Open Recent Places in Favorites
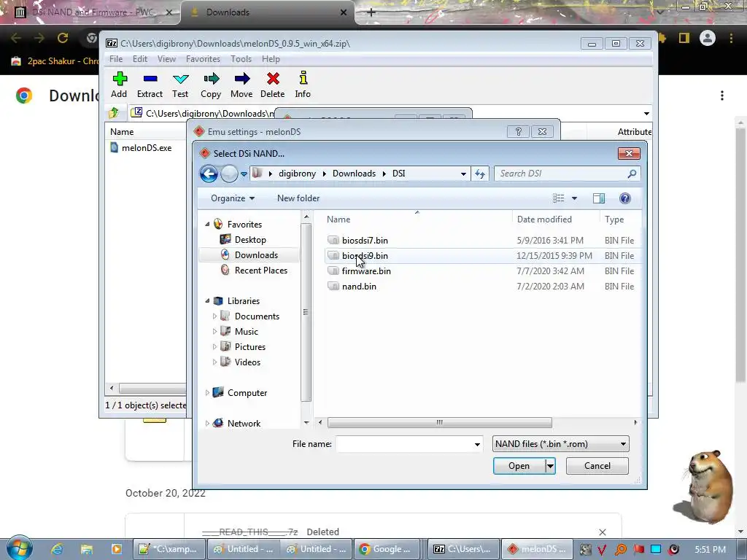 pyautogui.click(x=260, y=270)
